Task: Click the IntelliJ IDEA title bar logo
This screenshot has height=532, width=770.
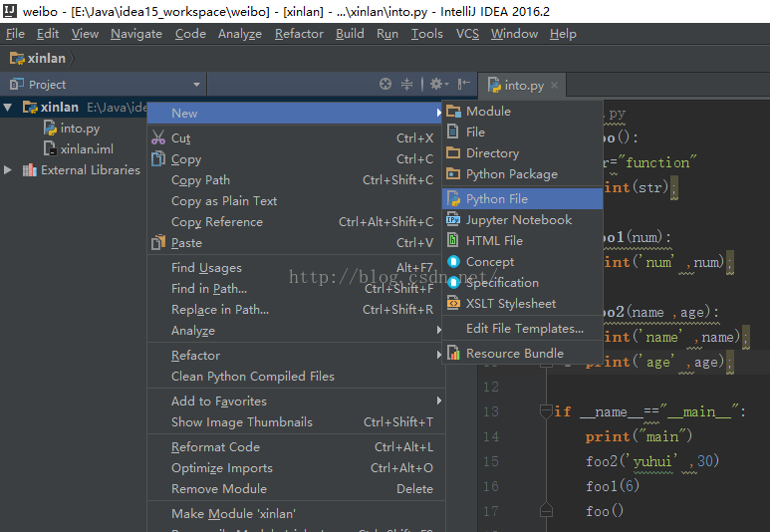Action: coord(10,11)
